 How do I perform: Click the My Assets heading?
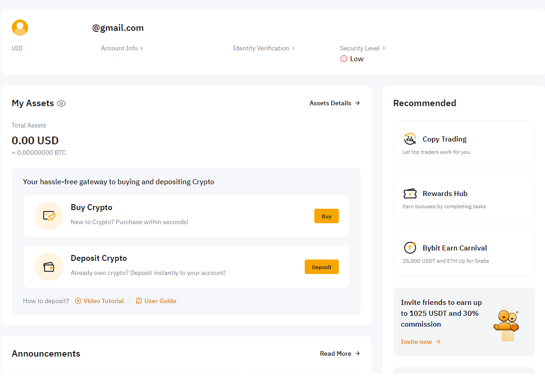coord(33,103)
